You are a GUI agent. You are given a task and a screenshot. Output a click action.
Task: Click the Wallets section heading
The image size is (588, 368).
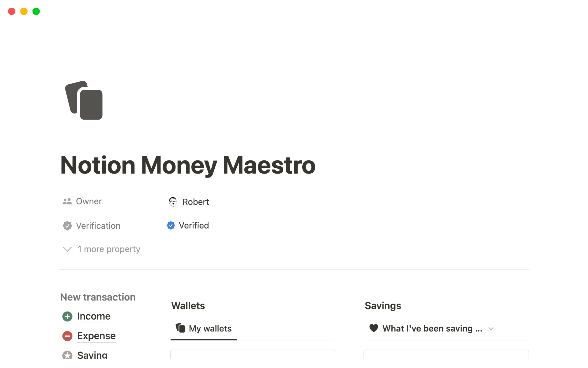pyautogui.click(x=188, y=306)
